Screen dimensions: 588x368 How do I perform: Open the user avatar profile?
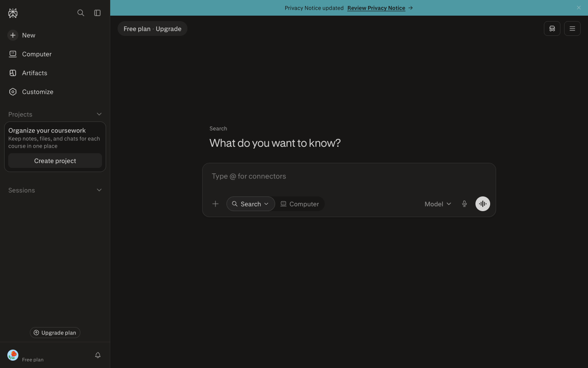[13, 355]
